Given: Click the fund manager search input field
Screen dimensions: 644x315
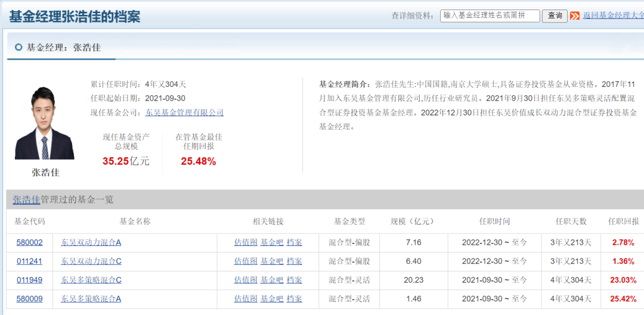Looking at the screenshot, I should (x=490, y=16).
